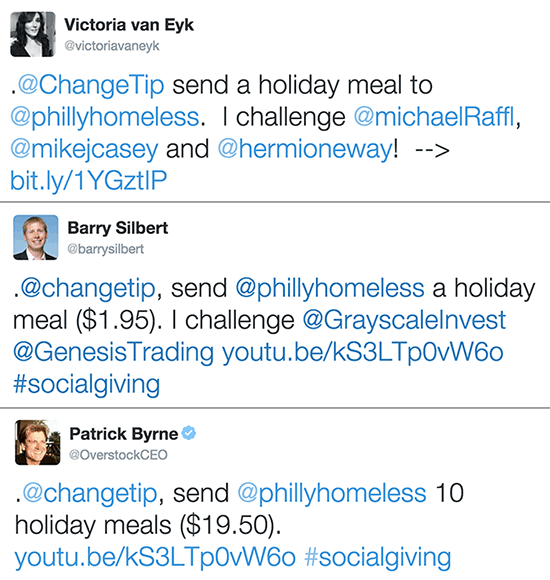Open the @GenesisTrading mention
The height and width of the screenshot is (580, 550).
114,352
